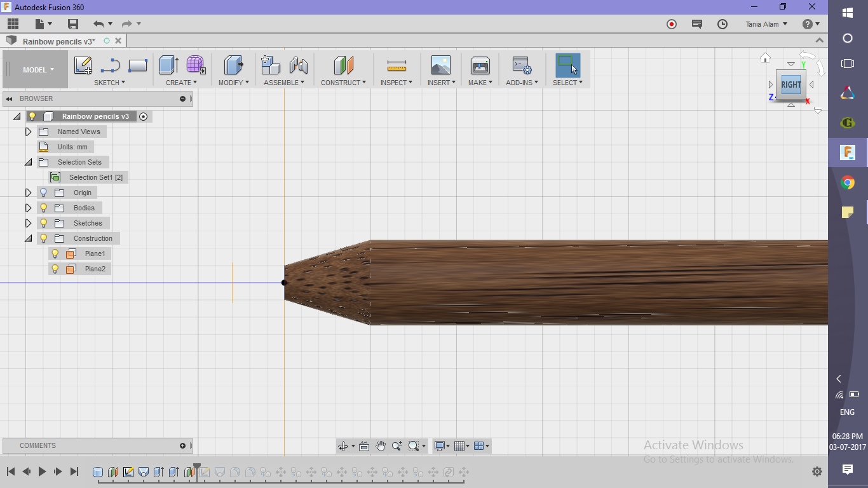Viewport: 868px width, 488px height.
Task: Open the Help question mark menu
Action: [811, 24]
